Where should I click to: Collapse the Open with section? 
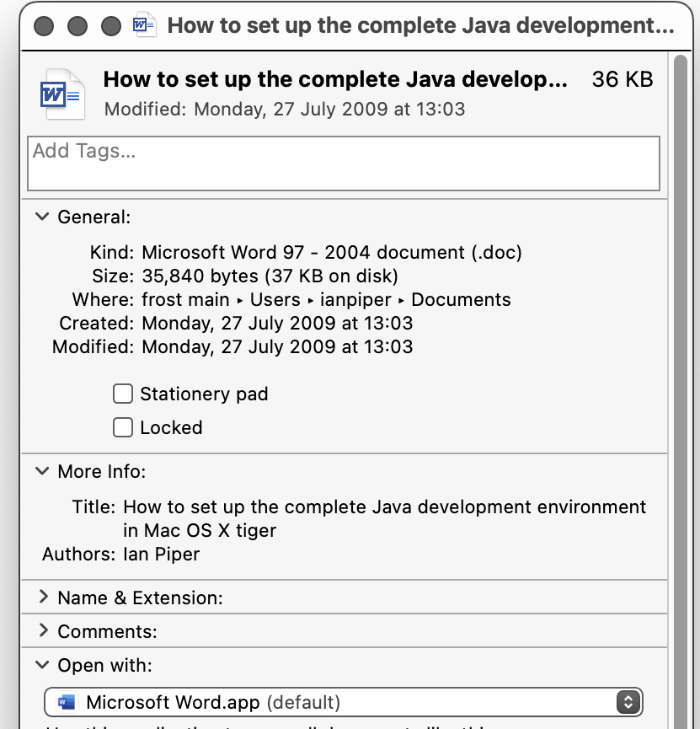[42, 665]
